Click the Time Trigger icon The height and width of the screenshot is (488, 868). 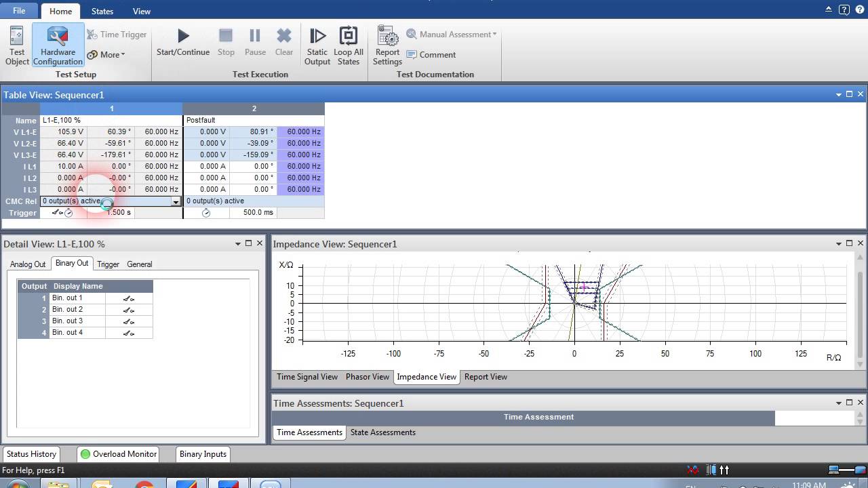[x=92, y=35]
